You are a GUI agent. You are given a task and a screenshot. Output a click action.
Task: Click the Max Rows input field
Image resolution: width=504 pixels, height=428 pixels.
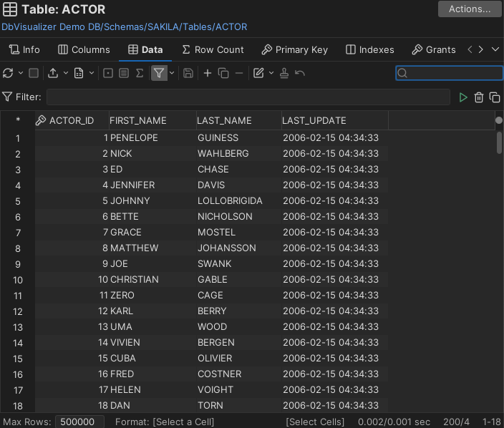point(79,422)
